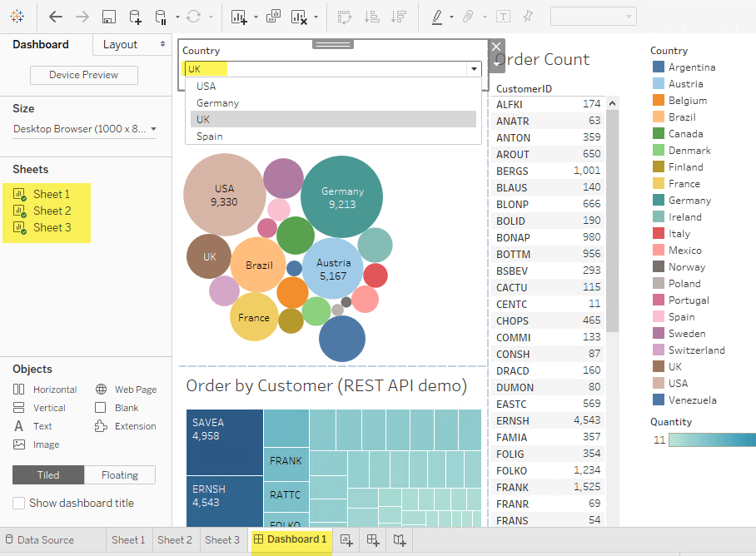Open a new data source via toolbar icon

pos(134,16)
